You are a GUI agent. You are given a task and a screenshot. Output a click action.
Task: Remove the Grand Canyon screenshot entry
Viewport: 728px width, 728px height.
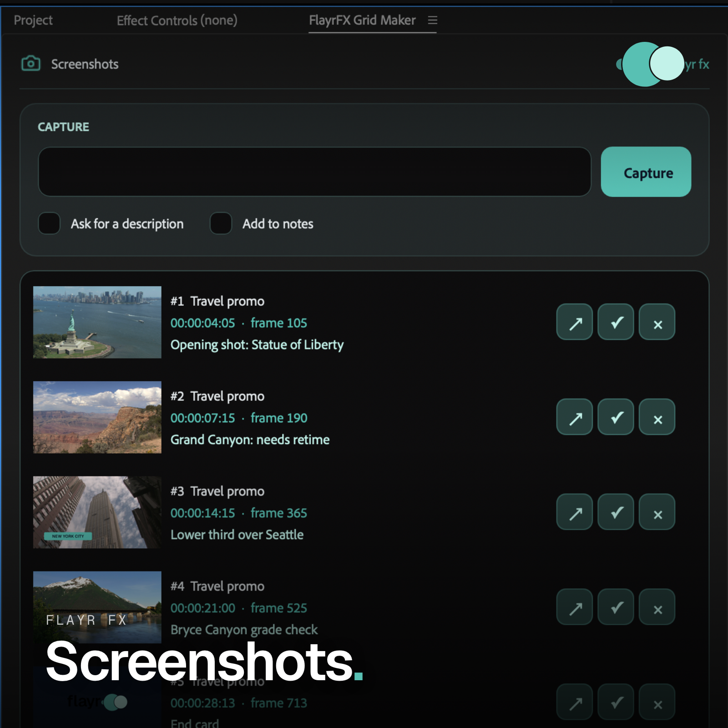point(657,417)
